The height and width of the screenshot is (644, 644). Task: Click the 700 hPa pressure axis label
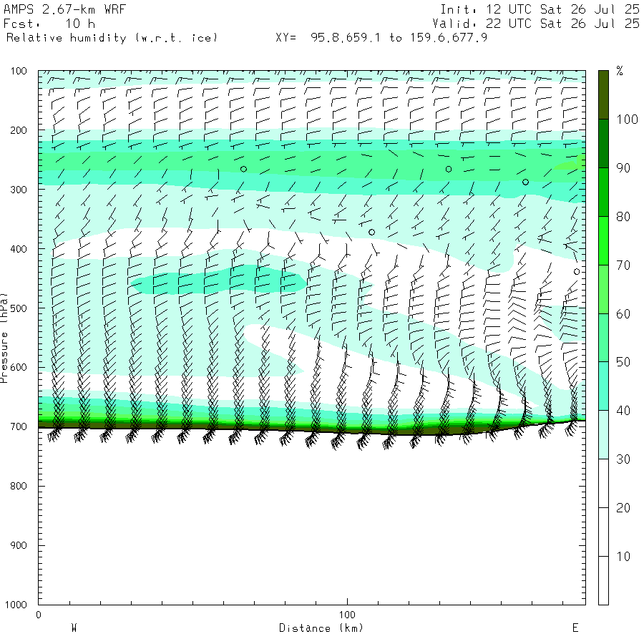[x=19, y=426]
